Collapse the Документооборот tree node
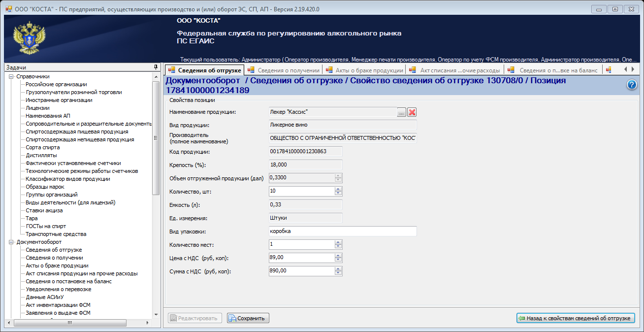The width and height of the screenshot is (644, 332). [11, 242]
